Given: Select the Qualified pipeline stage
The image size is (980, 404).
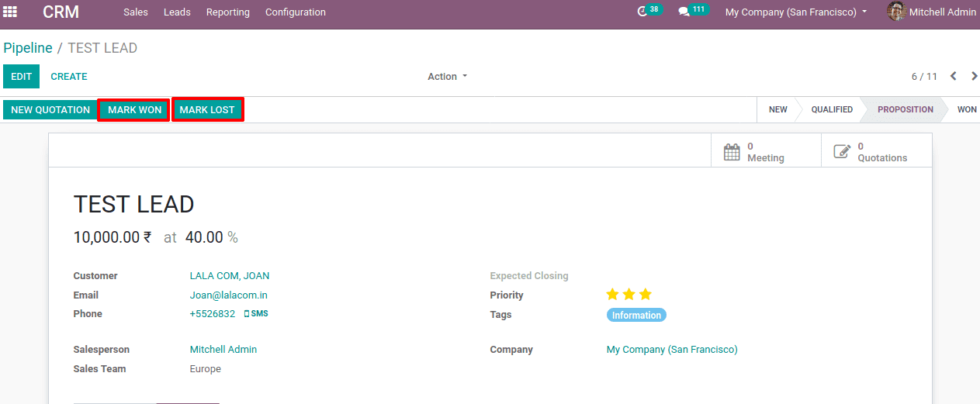Looking at the screenshot, I should [832, 110].
